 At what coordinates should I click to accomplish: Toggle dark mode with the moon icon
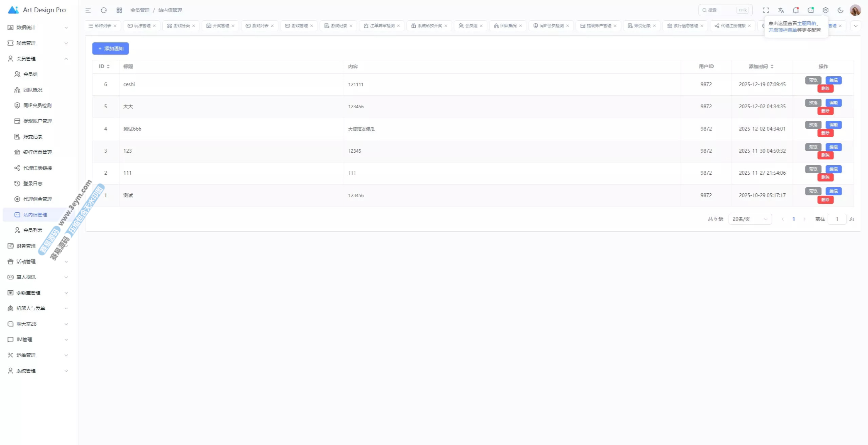pyautogui.click(x=841, y=10)
